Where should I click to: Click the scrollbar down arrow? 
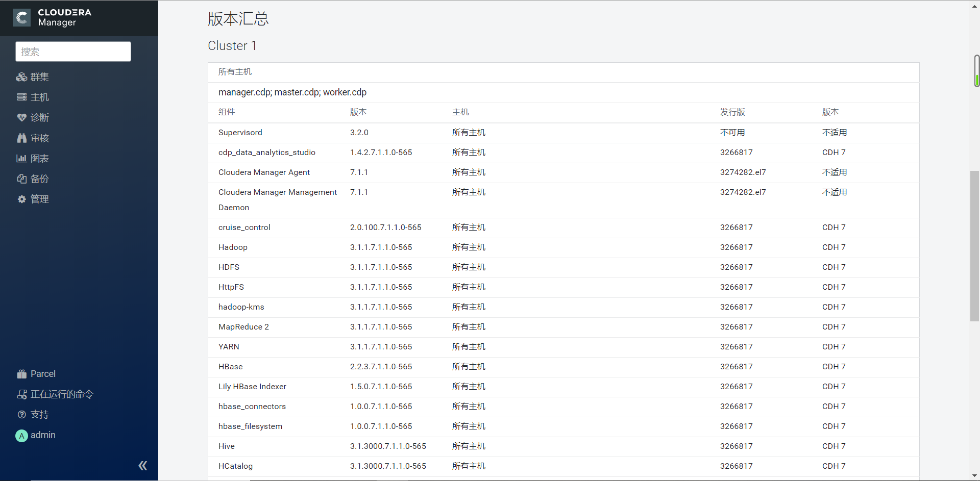coord(975,475)
